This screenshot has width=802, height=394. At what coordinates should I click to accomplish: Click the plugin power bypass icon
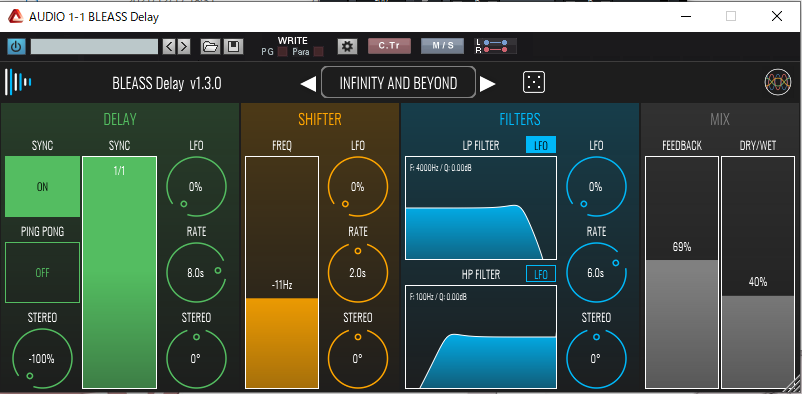point(16,47)
